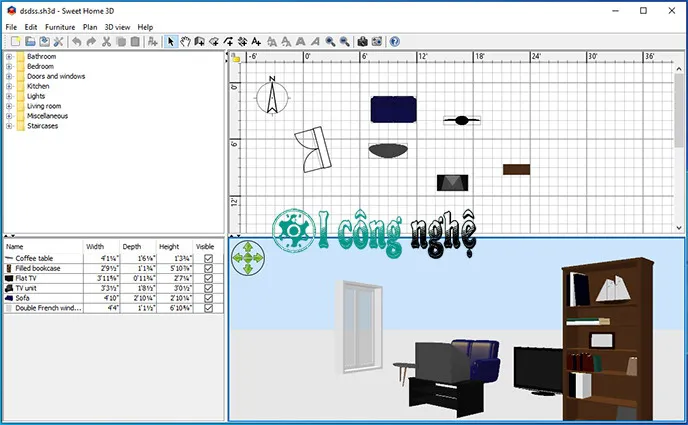Click the Add furniture to home icon
The width and height of the screenshot is (688, 425).
pos(153,42)
